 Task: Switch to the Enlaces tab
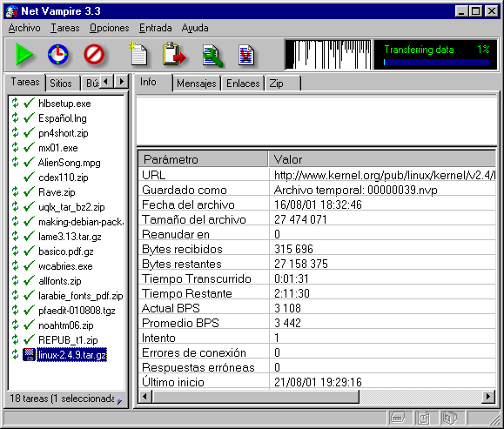tap(243, 84)
